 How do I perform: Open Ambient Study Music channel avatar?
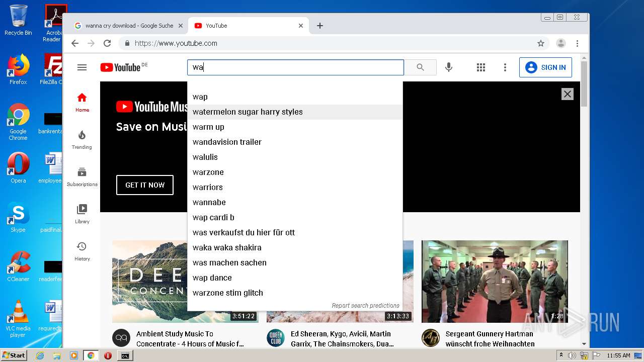click(121, 338)
